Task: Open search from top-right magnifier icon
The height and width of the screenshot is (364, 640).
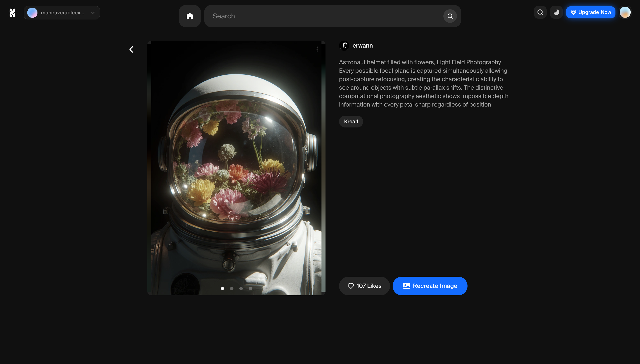Action: 540,12
